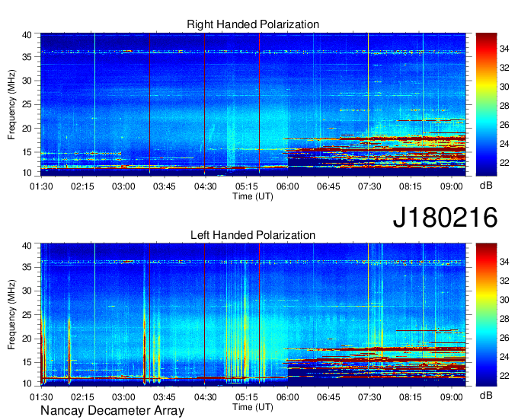Click the '25' frequency tick on the top plot
The image size is (518, 420).
27,104
